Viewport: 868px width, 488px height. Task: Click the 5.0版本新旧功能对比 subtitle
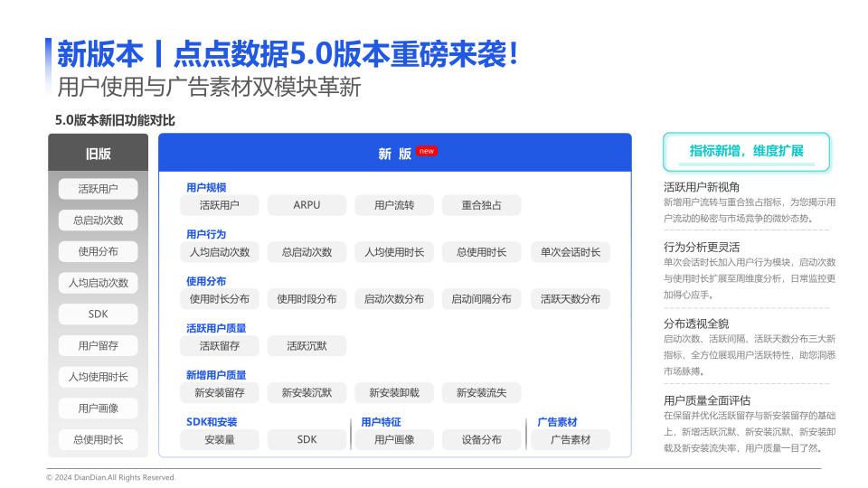[115, 120]
